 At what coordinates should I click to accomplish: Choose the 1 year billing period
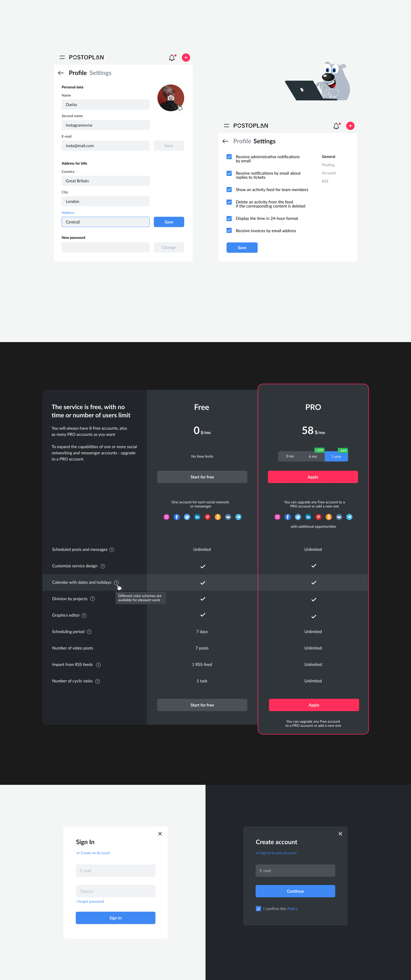pyautogui.click(x=337, y=457)
